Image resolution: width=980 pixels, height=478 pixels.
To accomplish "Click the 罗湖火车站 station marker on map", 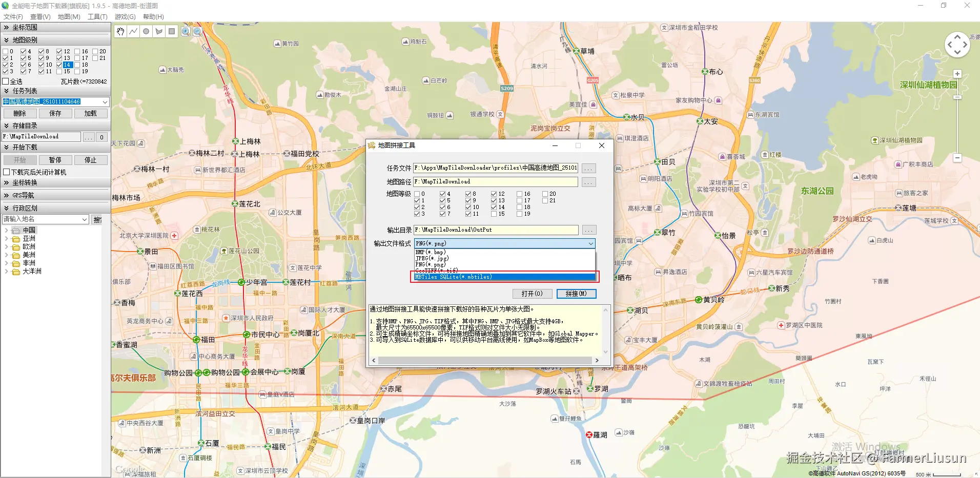I will pyautogui.click(x=576, y=391).
